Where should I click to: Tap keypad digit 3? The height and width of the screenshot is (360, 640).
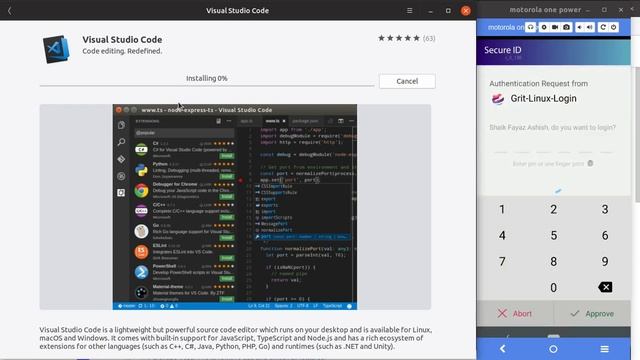click(x=605, y=209)
